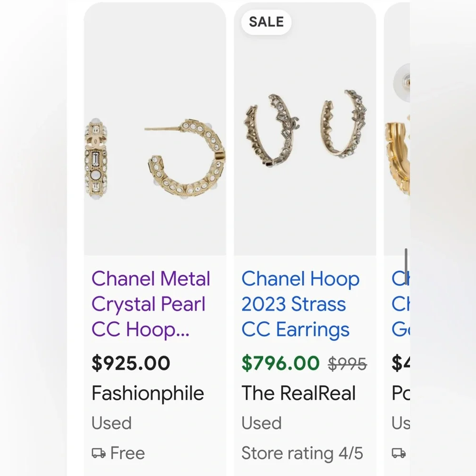Click the $796.00 sale price
Viewport: 476px width, 476px height.
280,363
